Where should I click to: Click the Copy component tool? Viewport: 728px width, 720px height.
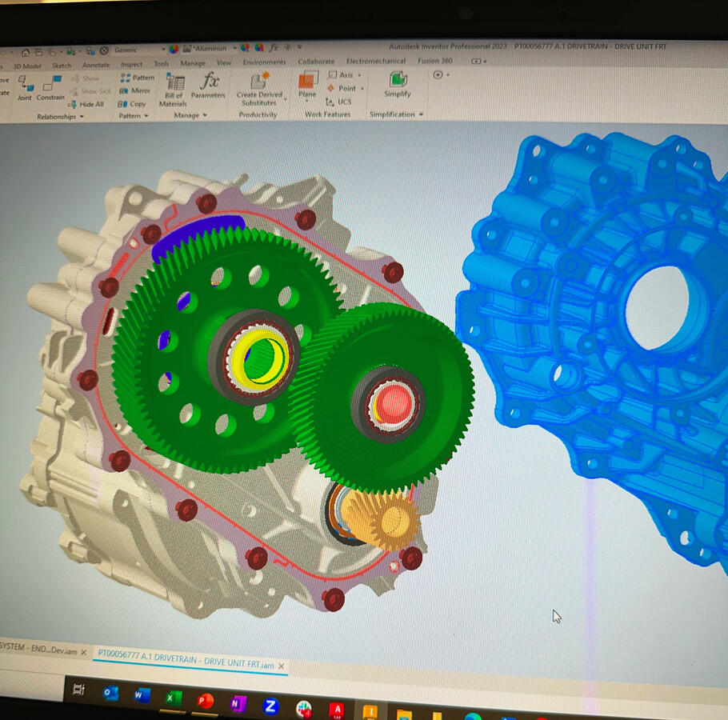click(x=132, y=104)
